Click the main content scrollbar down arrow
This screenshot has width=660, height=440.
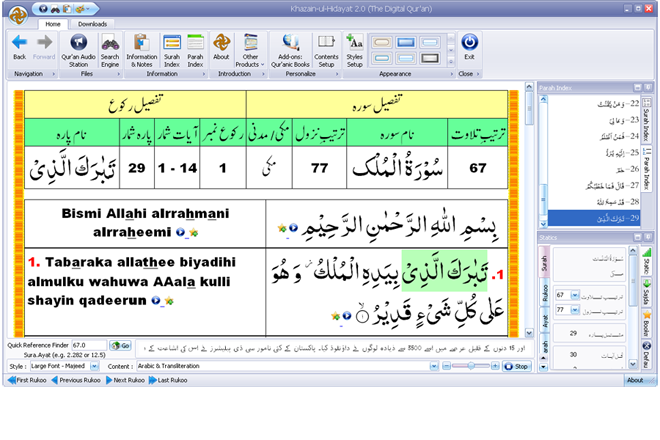click(529, 333)
